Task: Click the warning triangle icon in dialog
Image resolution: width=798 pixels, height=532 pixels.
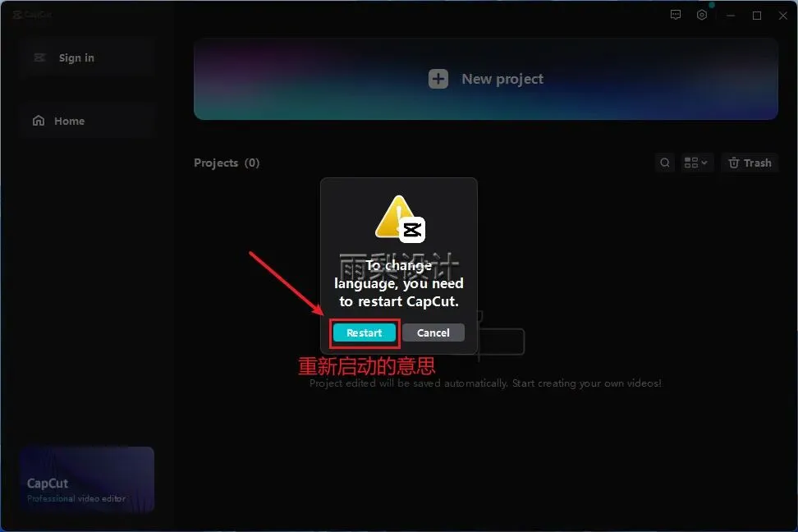Action: pyautogui.click(x=399, y=218)
